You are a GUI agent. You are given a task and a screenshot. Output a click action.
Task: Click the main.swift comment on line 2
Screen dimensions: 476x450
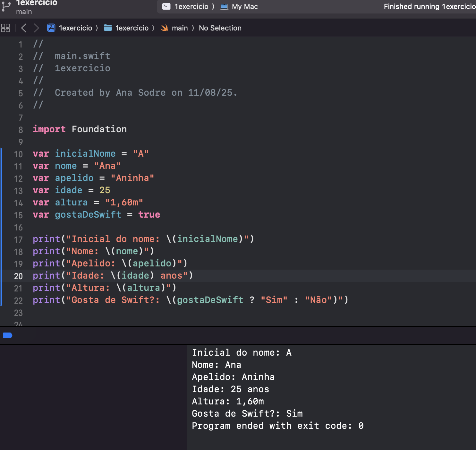pos(82,56)
